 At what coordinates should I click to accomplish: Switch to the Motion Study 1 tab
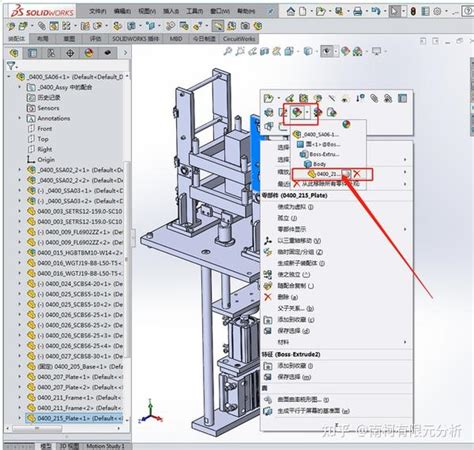click(x=105, y=446)
